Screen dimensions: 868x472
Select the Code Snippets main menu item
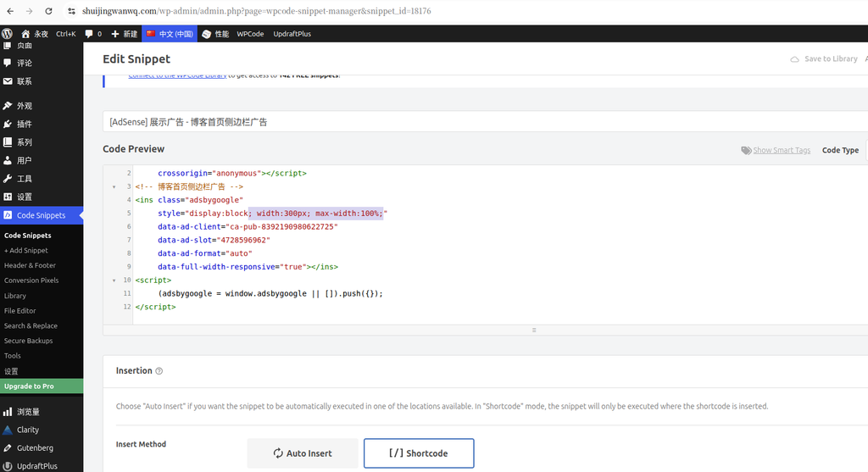pyautogui.click(x=42, y=215)
